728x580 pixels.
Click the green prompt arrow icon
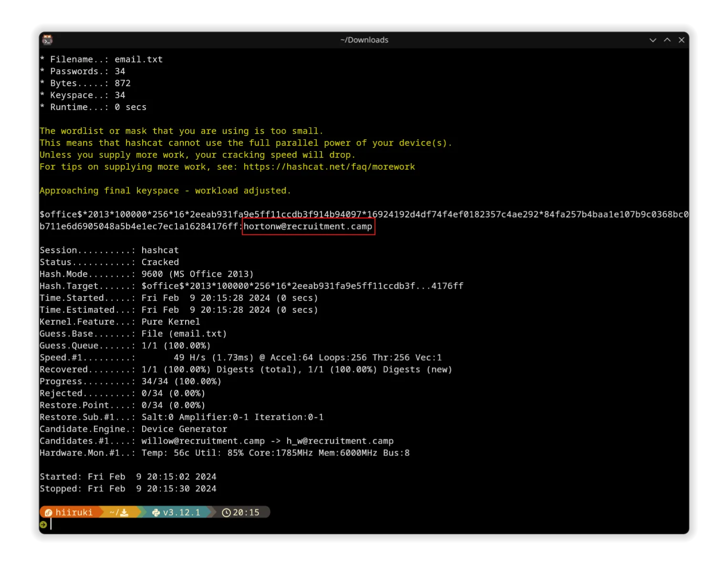tap(43, 525)
